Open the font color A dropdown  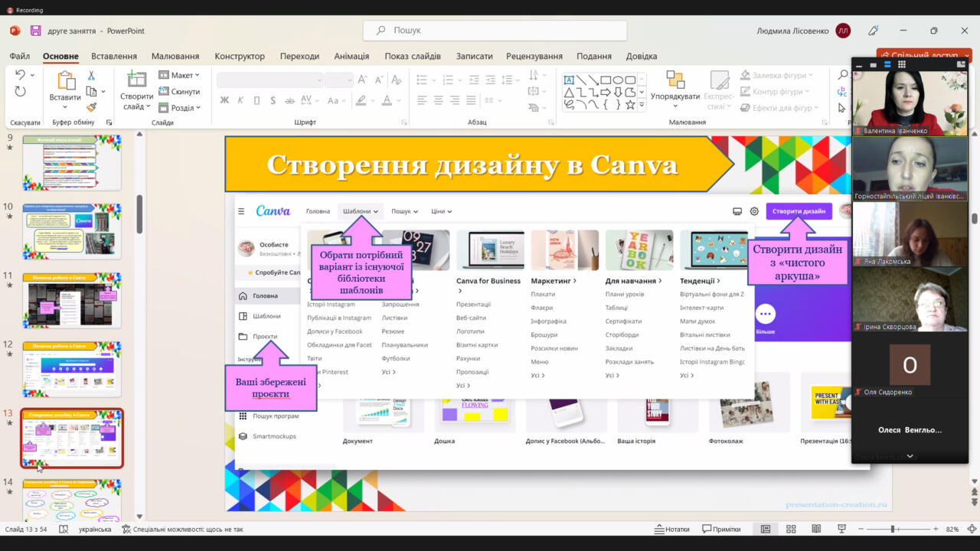(x=399, y=100)
